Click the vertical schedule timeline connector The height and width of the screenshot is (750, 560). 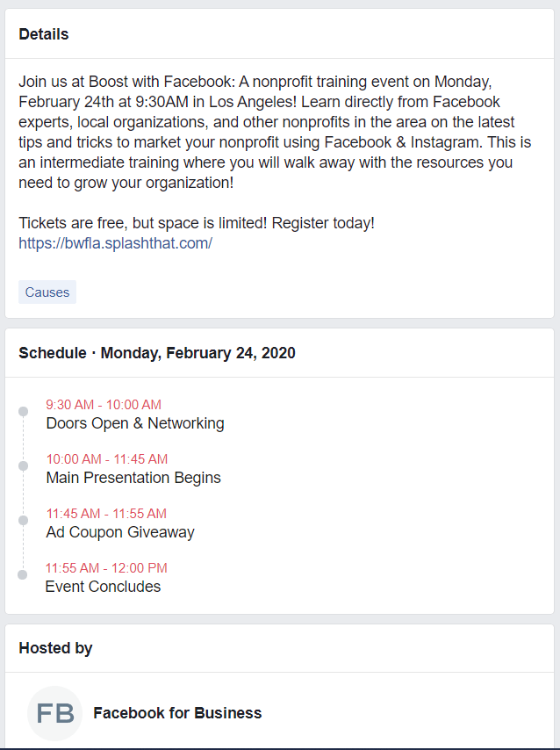[22, 492]
